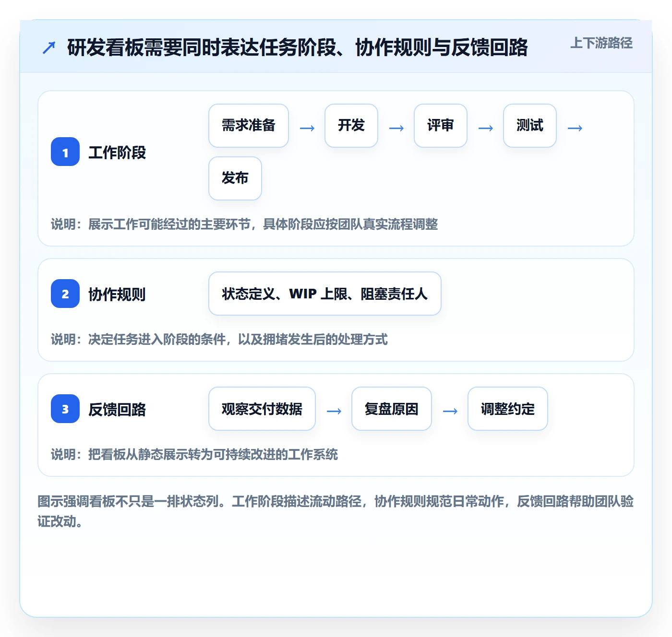
Task: Select the 评审 stage chip
Action: coord(441,126)
